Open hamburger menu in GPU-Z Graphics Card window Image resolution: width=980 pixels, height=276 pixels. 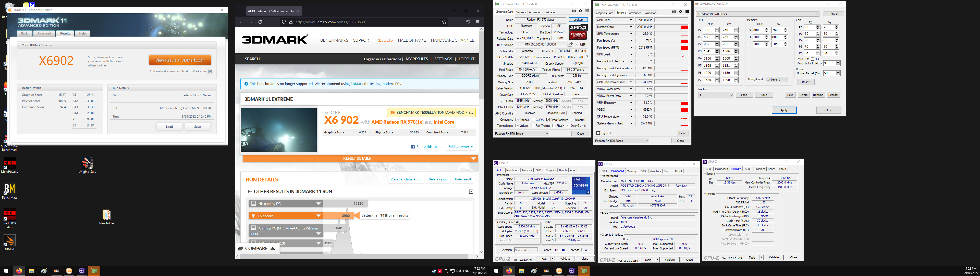click(x=587, y=11)
